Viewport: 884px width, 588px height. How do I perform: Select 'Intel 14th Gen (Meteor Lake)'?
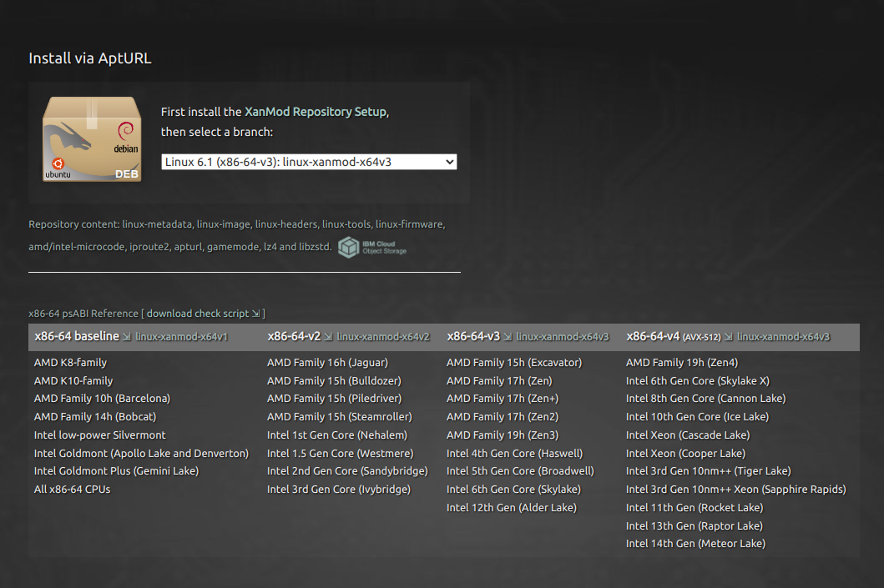(695, 544)
